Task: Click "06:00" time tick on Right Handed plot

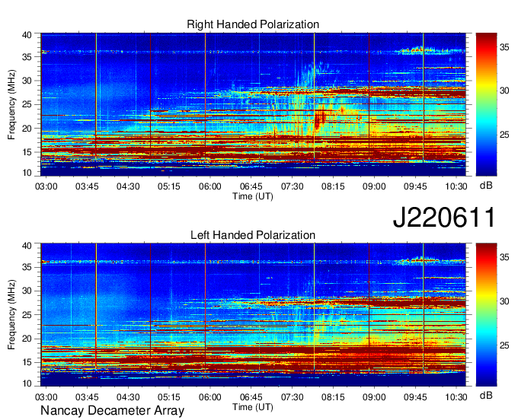Action: [209, 186]
